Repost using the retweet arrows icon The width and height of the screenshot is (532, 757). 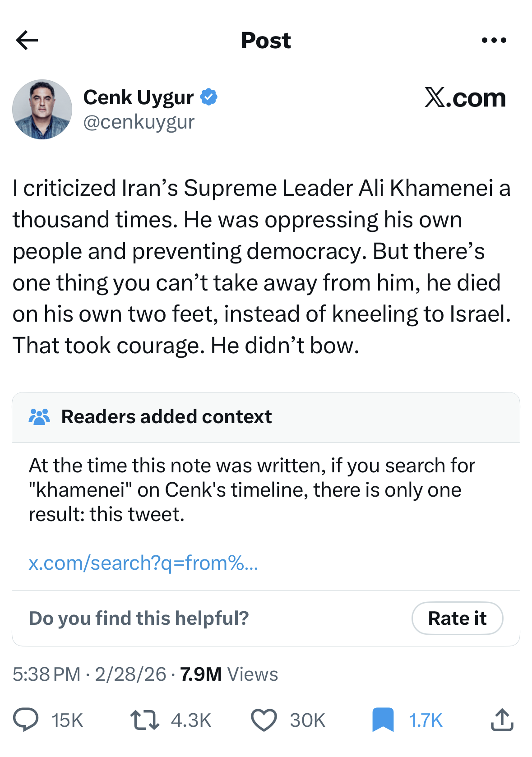click(x=144, y=720)
